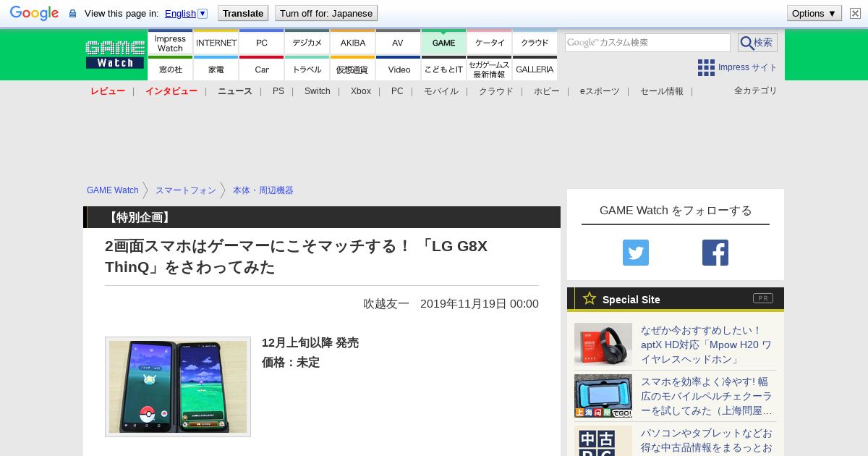This screenshot has width=868, height=456.
Task: Open the モバイル category
Action: (441, 91)
